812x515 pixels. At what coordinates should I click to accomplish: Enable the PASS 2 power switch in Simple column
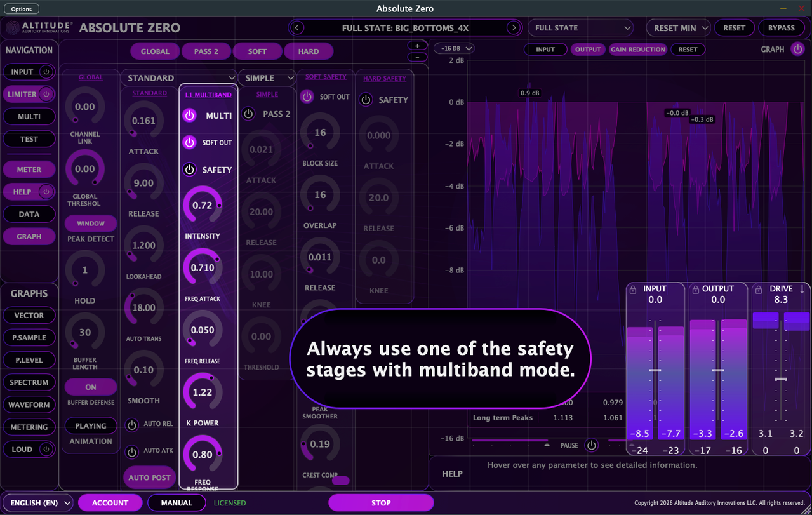tap(248, 114)
